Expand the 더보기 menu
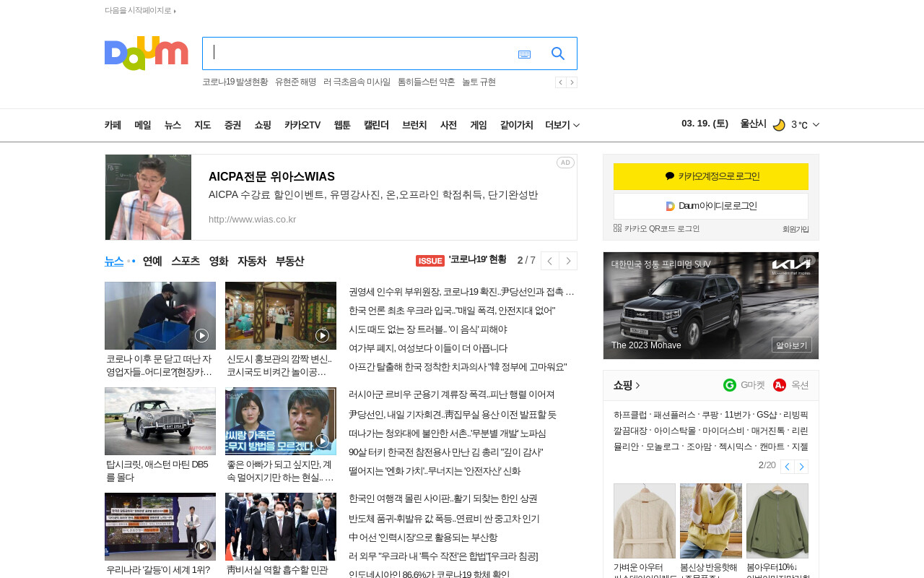This screenshot has height=578, width=924. [x=562, y=125]
